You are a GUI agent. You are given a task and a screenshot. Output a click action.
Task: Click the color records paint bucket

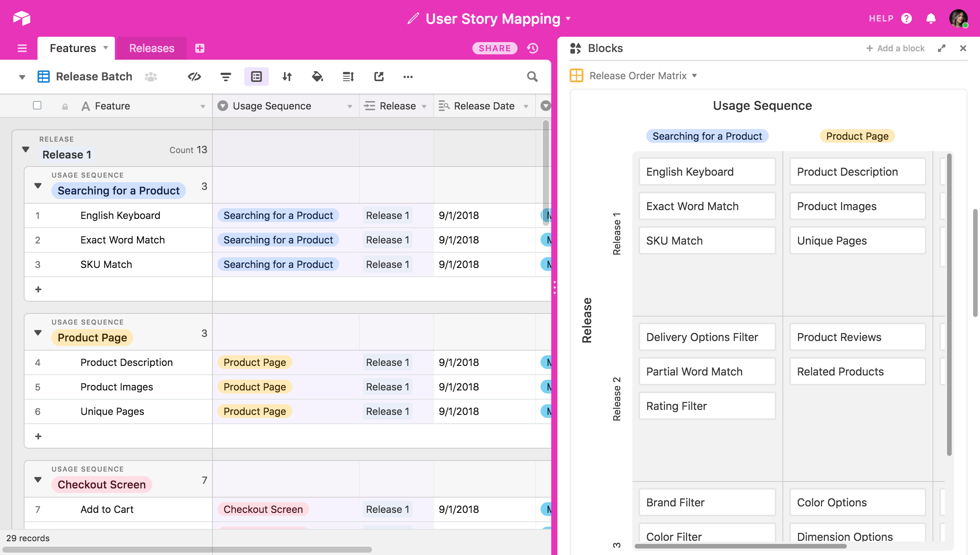[x=317, y=77]
